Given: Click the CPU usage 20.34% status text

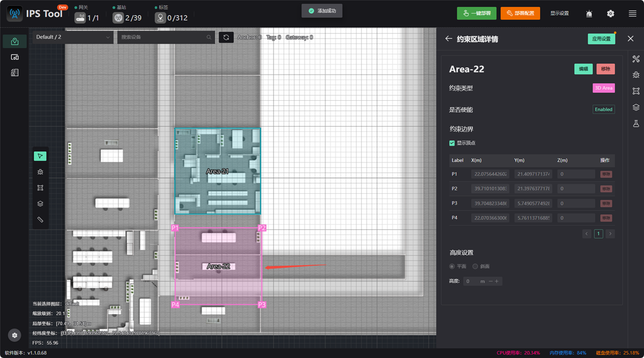Looking at the screenshot, I should tap(518, 352).
